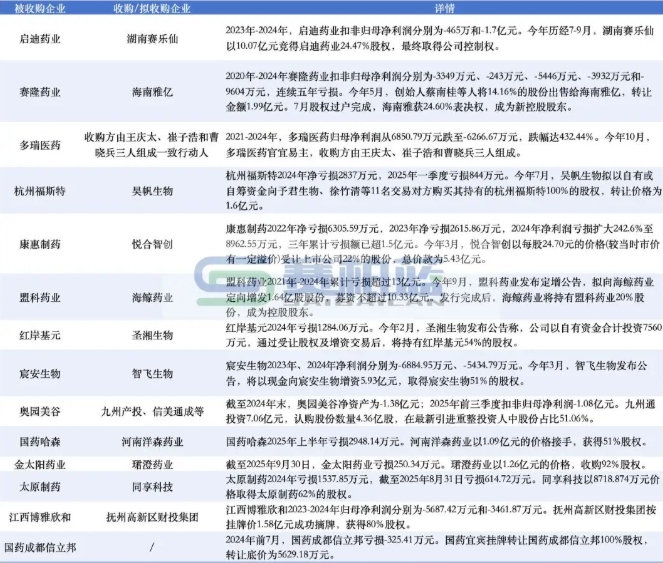Select the 太原制药 cell
The image size is (663, 563).
(40, 487)
